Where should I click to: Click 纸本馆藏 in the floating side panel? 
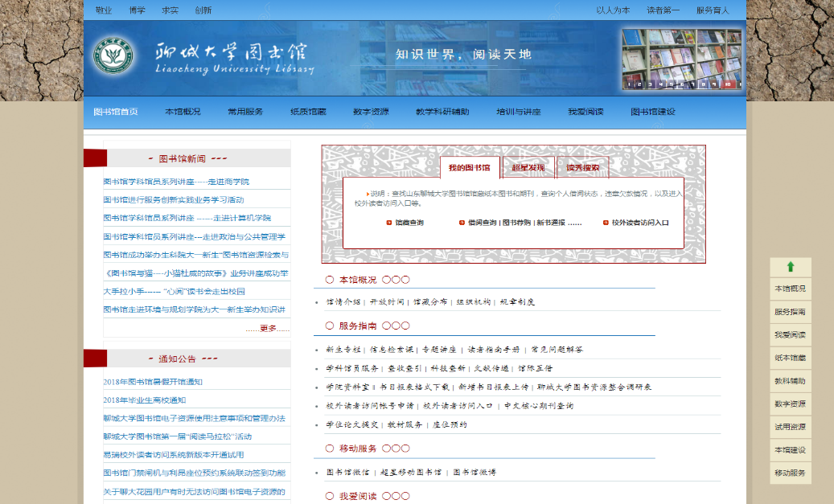791,358
